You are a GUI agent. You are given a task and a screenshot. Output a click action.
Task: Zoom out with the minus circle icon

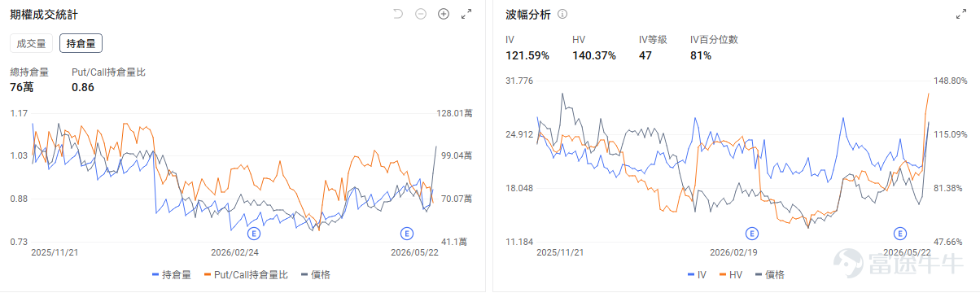[x=420, y=14]
